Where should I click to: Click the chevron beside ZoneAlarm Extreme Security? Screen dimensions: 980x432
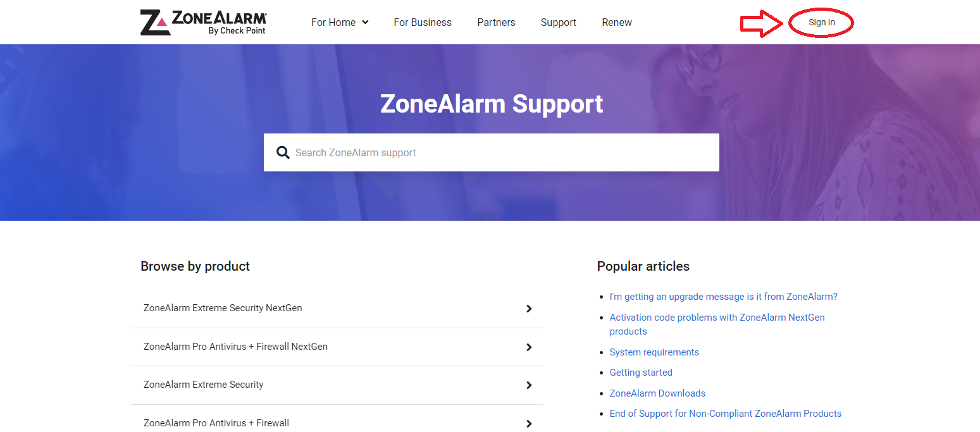pos(529,385)
